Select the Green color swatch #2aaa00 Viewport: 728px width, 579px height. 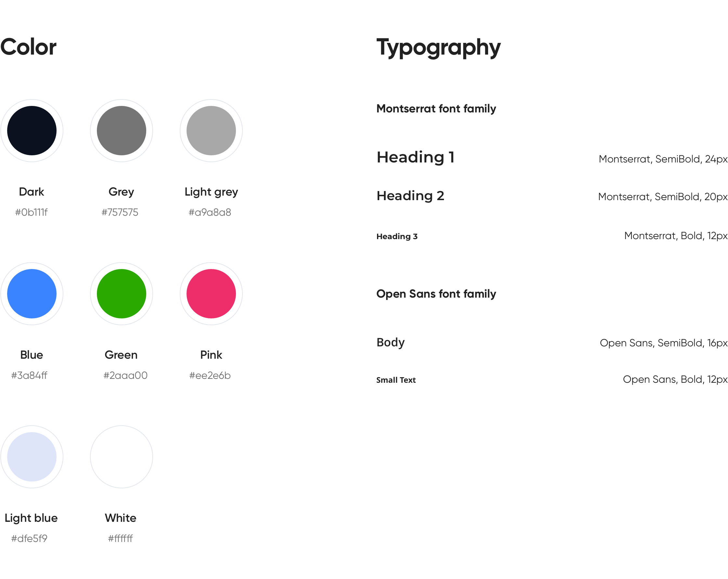[x=122, y=294]
